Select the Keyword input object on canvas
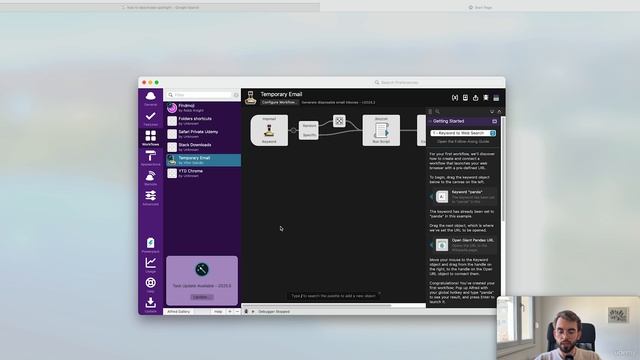The height and width of the screenshot is (360, 640). (269, 130)
